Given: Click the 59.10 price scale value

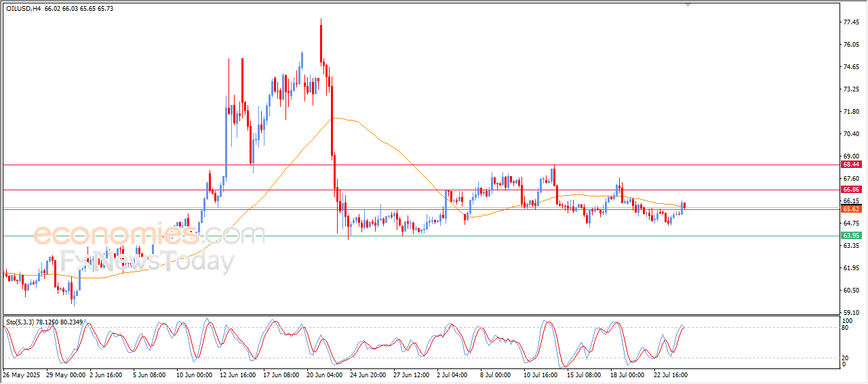Looking at the screenshot, I should pyautogui.click(x=852, y=312).
